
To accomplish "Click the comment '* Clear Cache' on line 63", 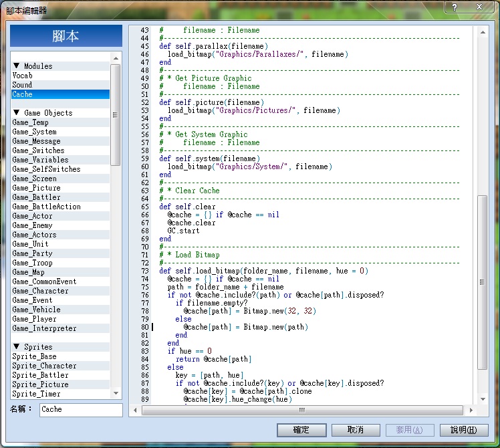I will click(x=194, y=191).
